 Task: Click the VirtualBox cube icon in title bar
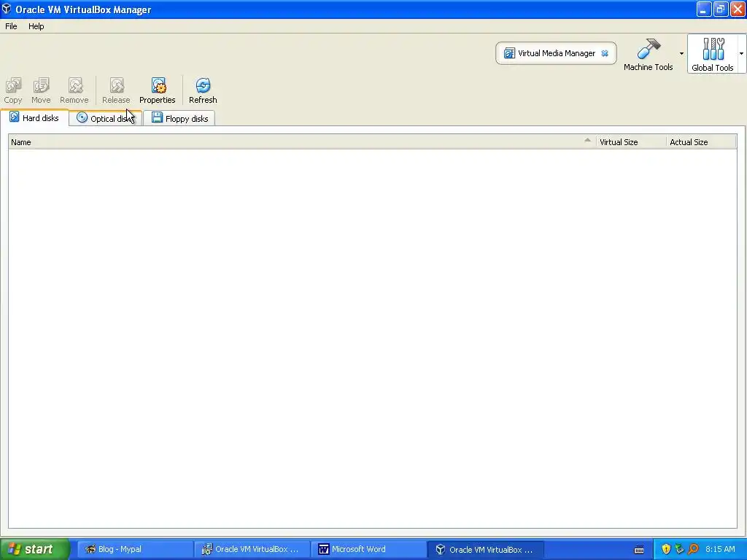tap(6, 9)
